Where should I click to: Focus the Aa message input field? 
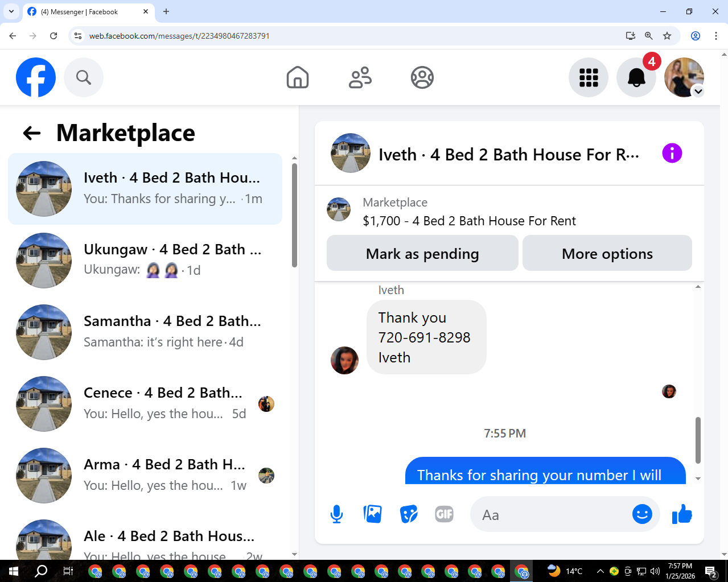[x=552, y=514]
